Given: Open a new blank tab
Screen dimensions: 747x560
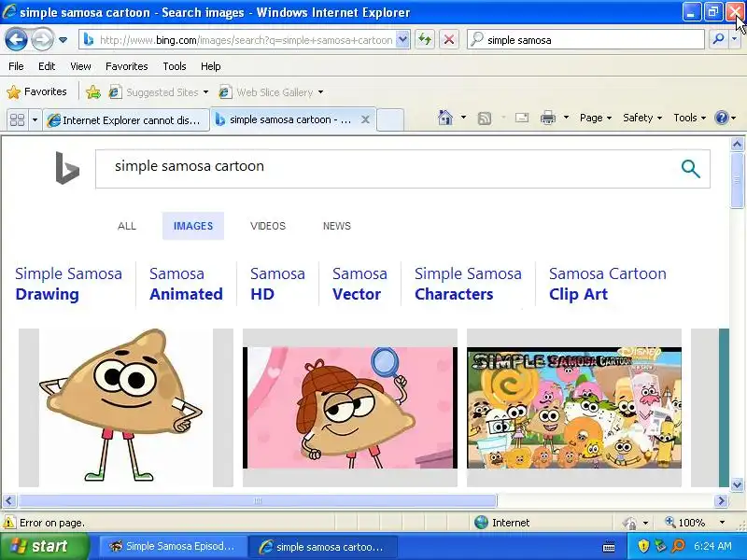Looking at the screenshot, I should pyautogui.click(x=390, y=119).
